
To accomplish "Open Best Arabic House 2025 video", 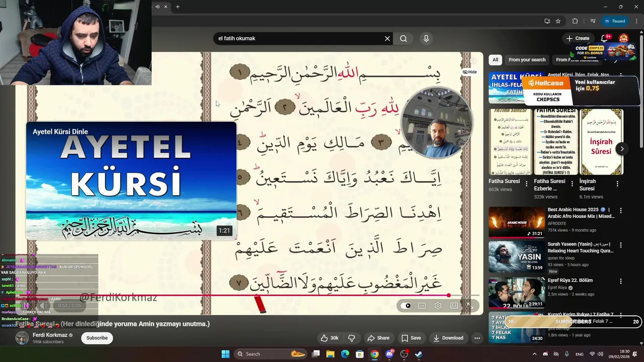I will pos(517,222).
